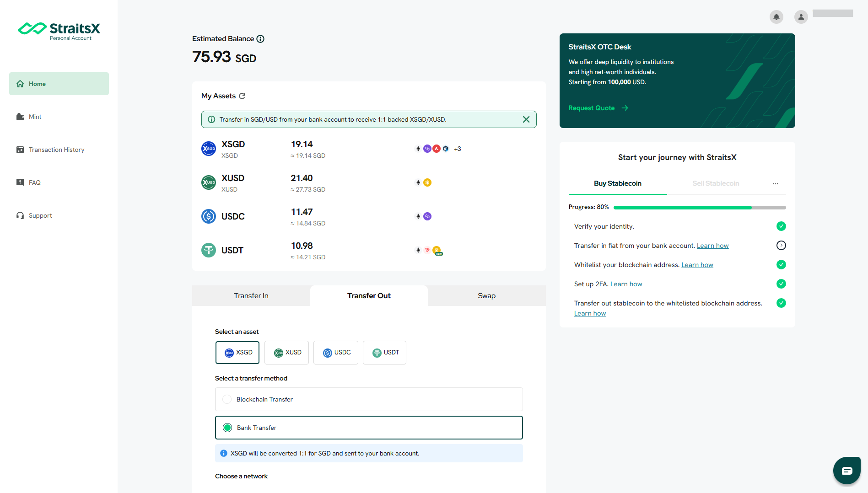This screenshot has width=868, height=493.
Task: Open Mint in the sidebar
Action: tap(59, 117)
